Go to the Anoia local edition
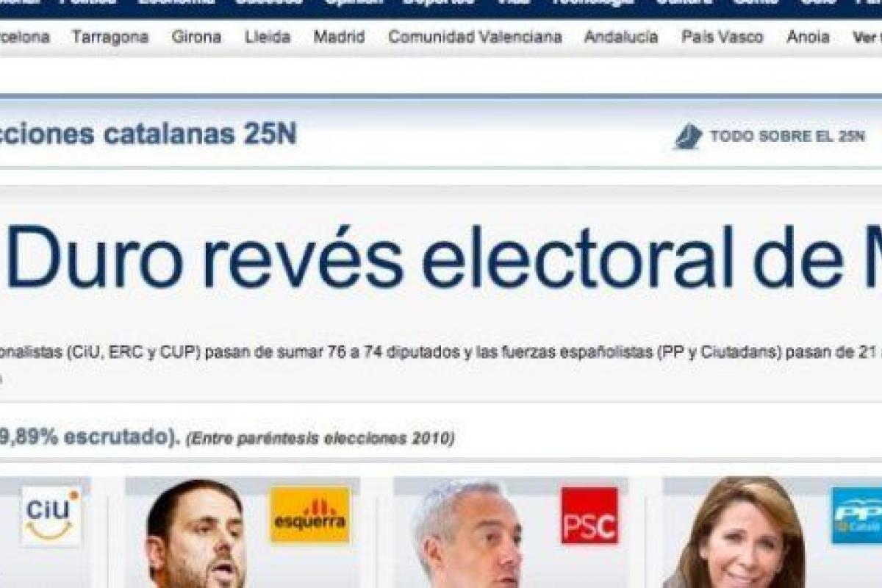 click(x=808, y=37)
